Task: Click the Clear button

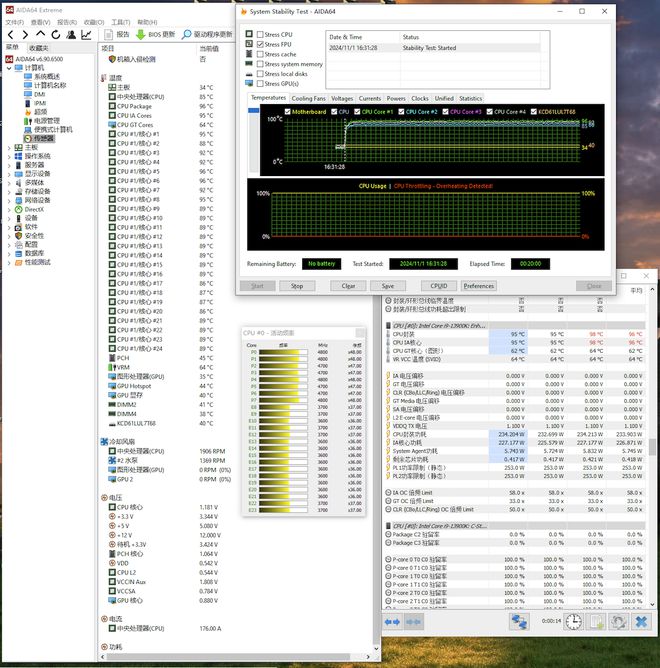Action: [348, 286]
